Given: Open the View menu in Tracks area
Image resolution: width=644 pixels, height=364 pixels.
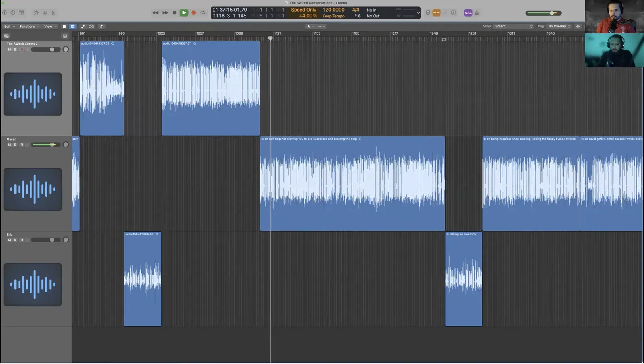Looking at the screenshot, I should tap(50, 27).
